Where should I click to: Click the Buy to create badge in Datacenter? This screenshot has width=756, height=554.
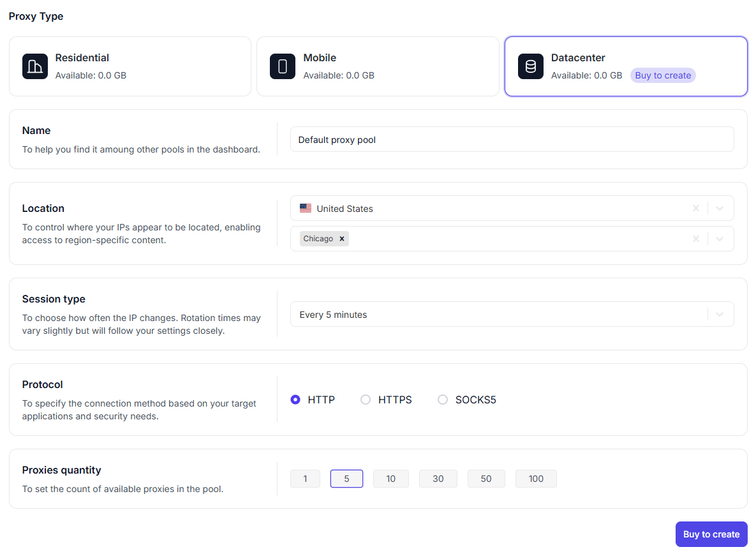tap(663, 75)
